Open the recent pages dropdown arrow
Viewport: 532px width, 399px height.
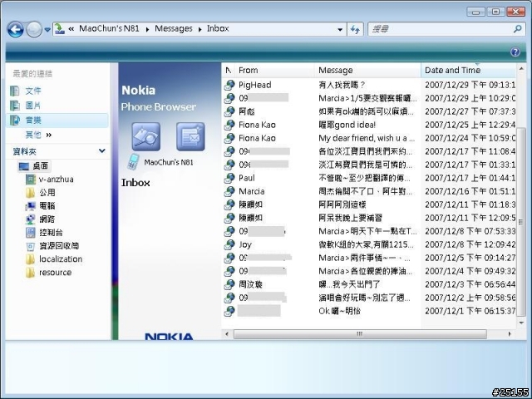47,30
